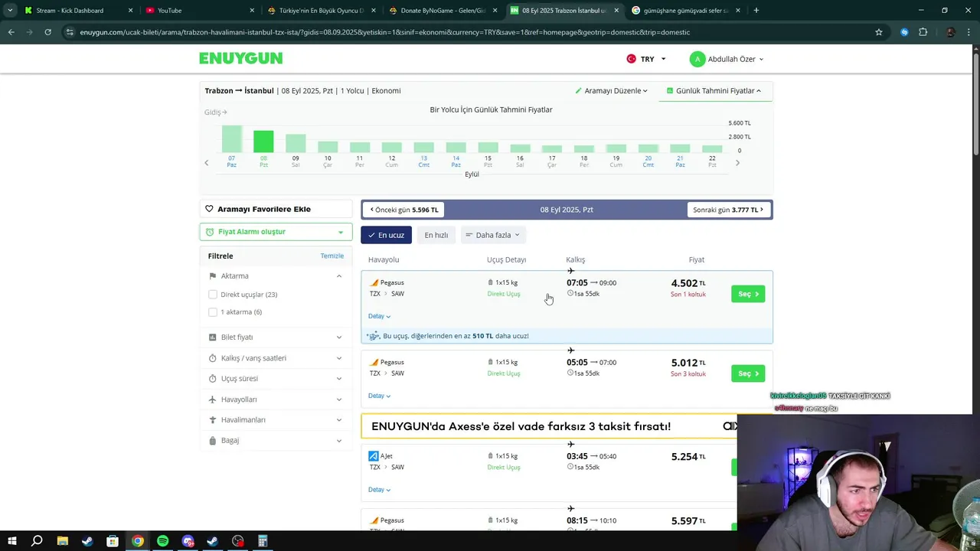Expand Detay for 07:05 Pegasus flight
The height and width of the screenshot is (551, 980).
pos(379,316)
